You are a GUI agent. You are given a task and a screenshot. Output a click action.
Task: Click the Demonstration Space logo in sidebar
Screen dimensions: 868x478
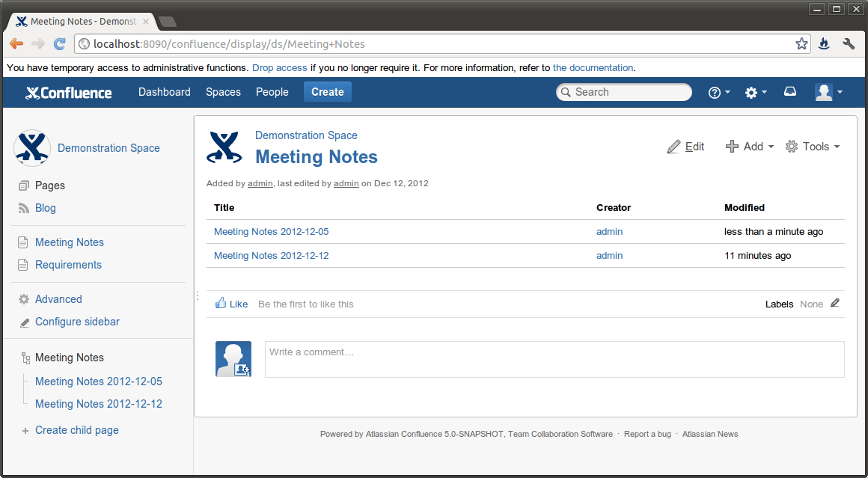pos(32,148)
